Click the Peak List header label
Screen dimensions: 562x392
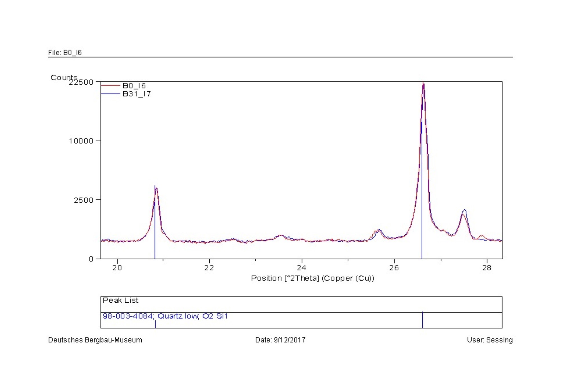(121, 300)
